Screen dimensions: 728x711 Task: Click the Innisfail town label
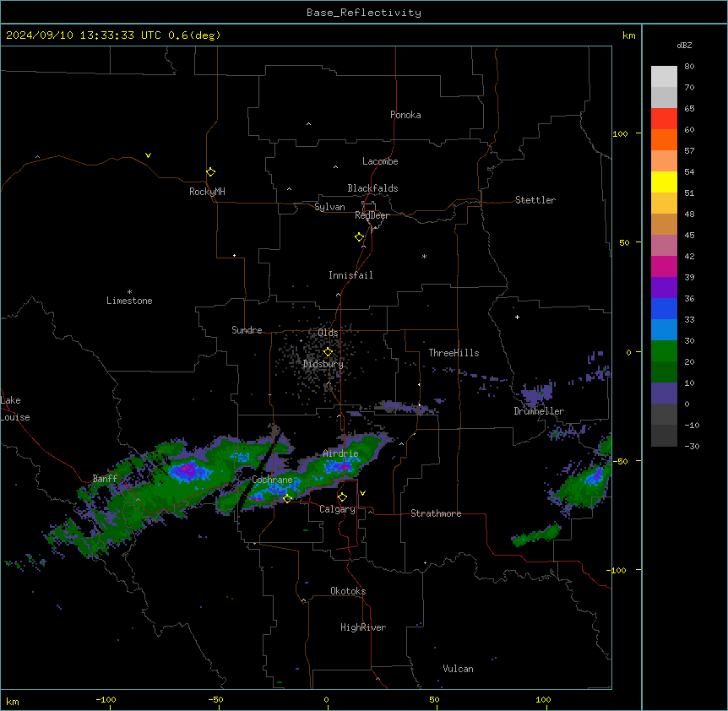[350, 275]
